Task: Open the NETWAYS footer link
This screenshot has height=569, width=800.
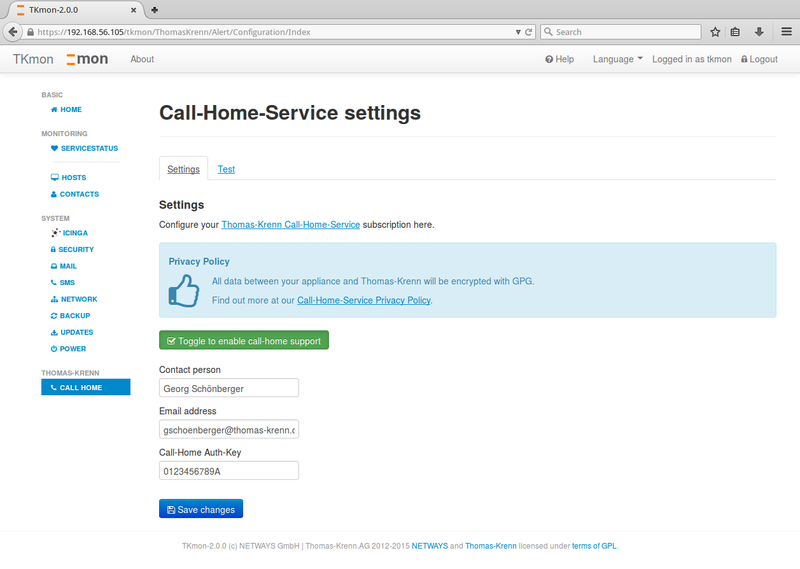Action: (430, 546)
